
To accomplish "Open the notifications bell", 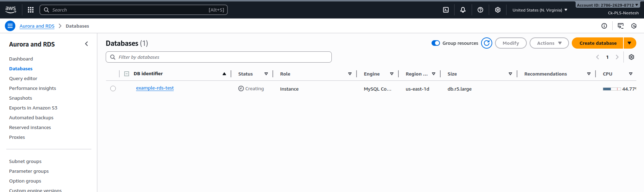I will 463,10.
